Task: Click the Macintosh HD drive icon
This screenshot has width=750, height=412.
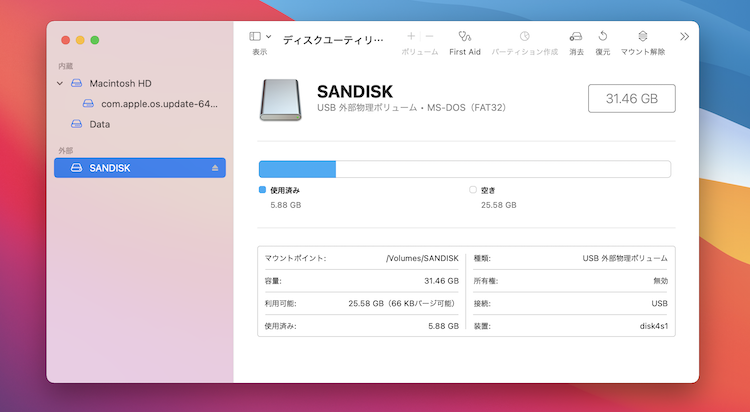Action: [x=77, y=83]
